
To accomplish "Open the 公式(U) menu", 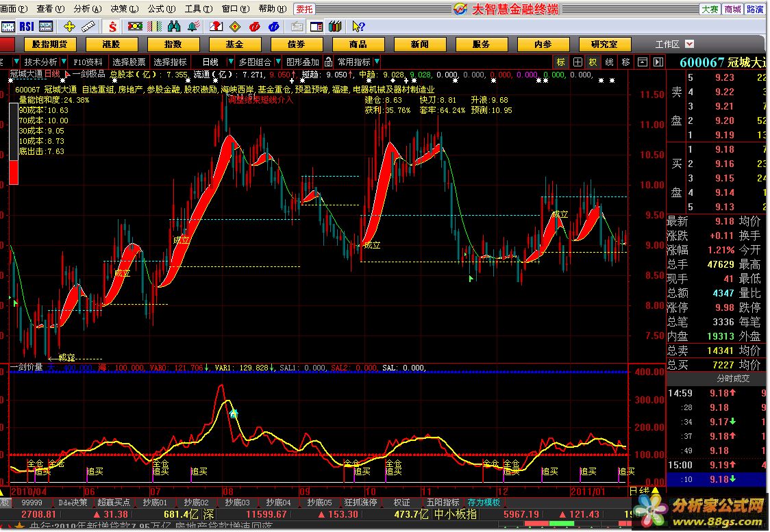I will [162, 9].
